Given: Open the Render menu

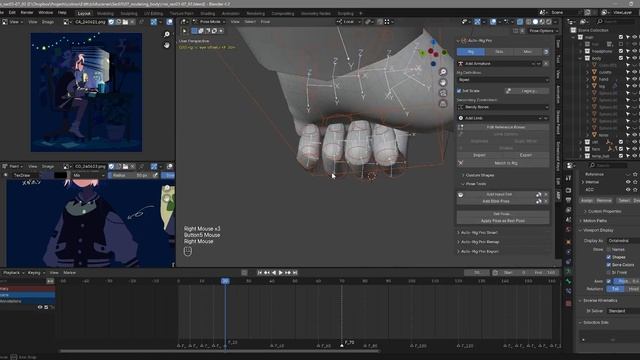Looking at the screenshot, I should (27, 13).
